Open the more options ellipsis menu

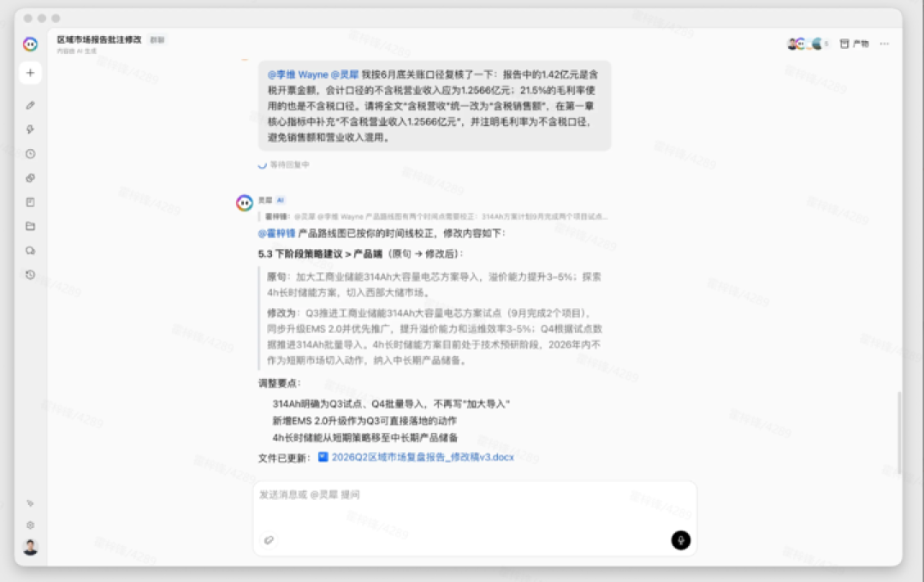click(885, 44)
